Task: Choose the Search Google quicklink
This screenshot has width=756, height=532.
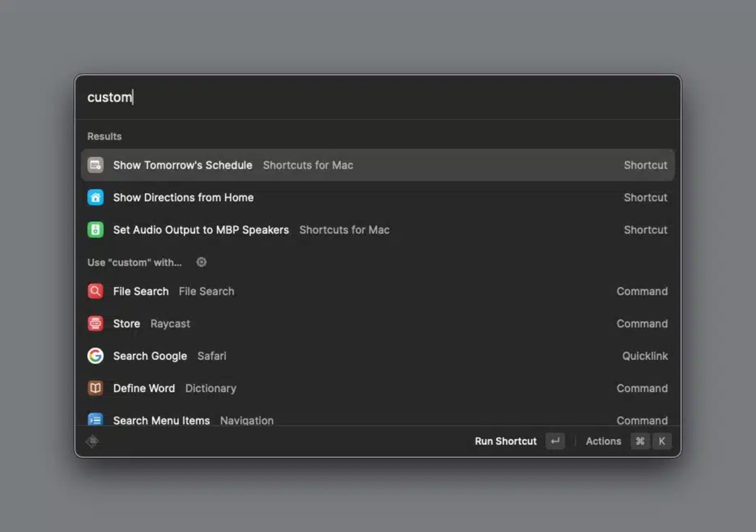Action: pyautogui.click(x=378, y=356)
